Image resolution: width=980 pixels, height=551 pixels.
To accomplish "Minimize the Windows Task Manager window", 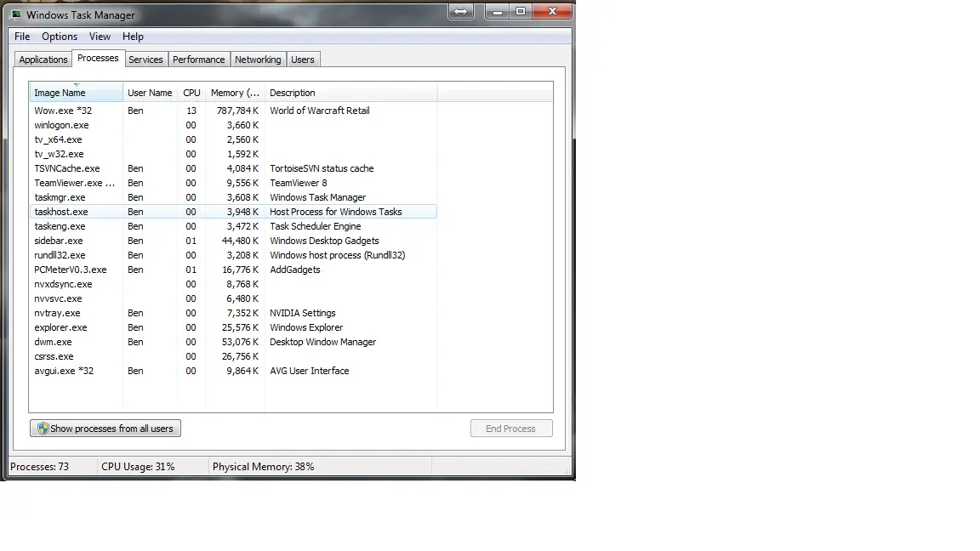I will click(497, 12).
